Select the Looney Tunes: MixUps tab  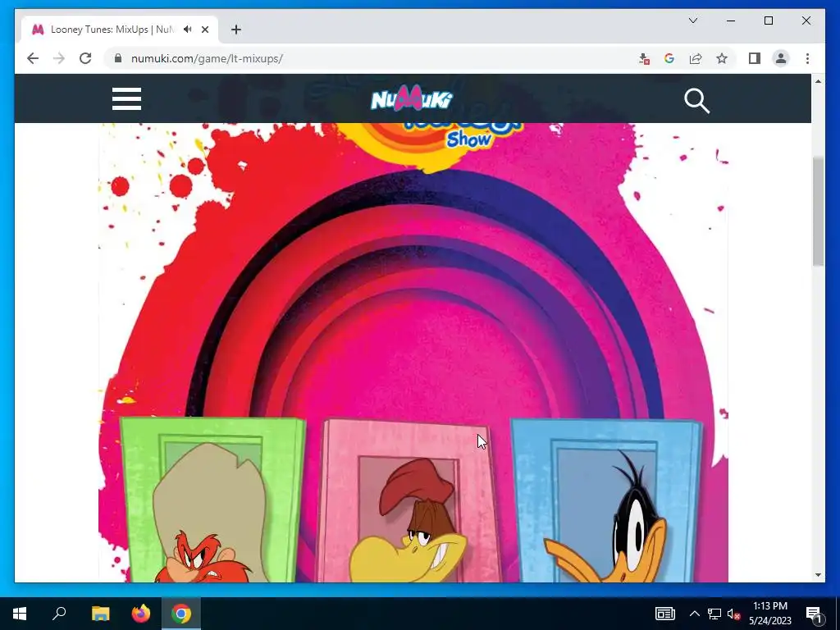(x=119, y=30)
